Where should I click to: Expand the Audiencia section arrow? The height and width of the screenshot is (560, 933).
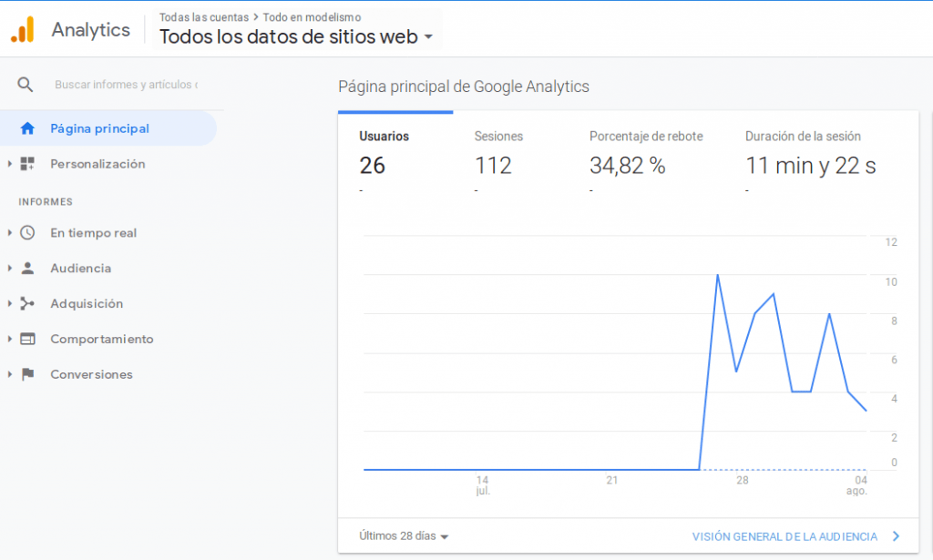[9, 268]
